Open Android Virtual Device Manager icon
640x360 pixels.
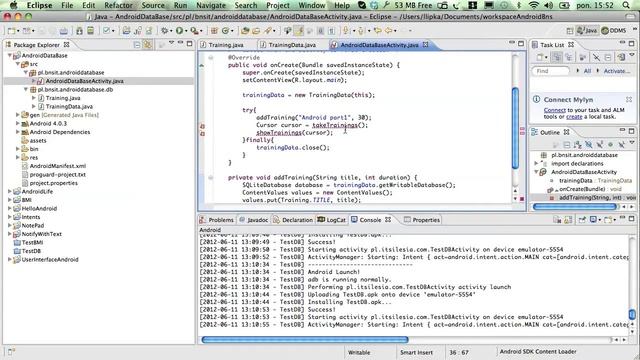pyautogui.click(x=90, y=31)
